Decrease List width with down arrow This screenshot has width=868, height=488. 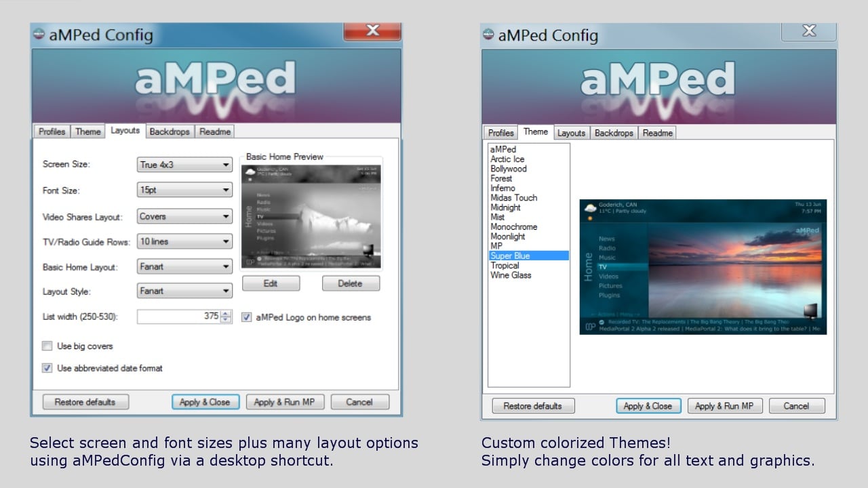click(x=226, y=320)
